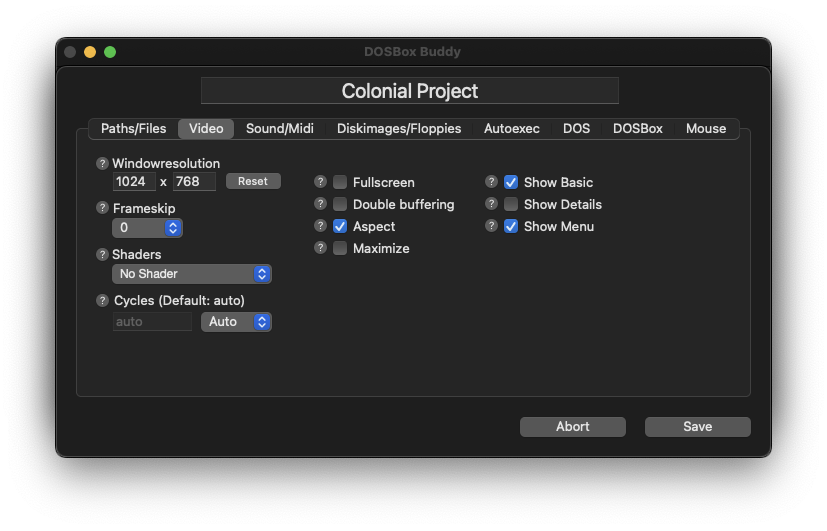Open help icon beside Fullscreen
This screenshot has width=827, height=531.
point(320,182)
